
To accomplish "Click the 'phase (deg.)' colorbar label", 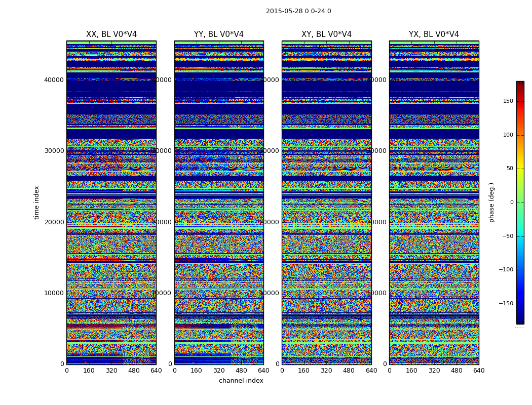I will tap(491, 202).
